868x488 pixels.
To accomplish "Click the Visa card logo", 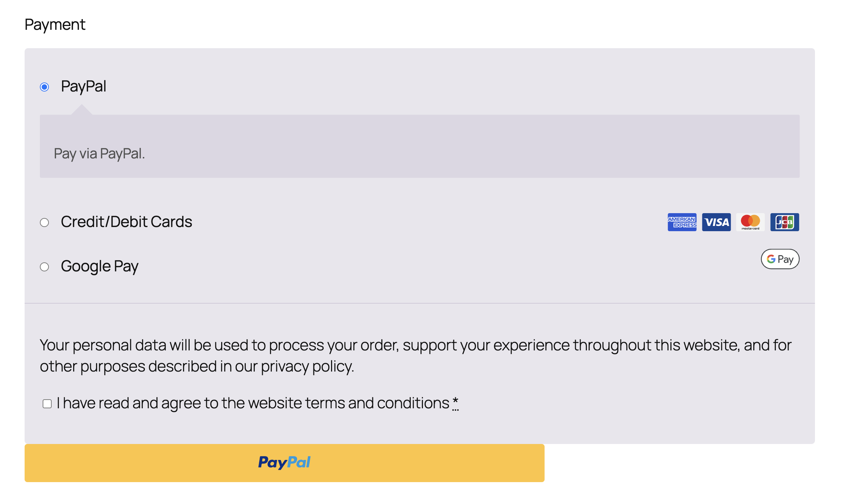I will [x=716, y=222].
